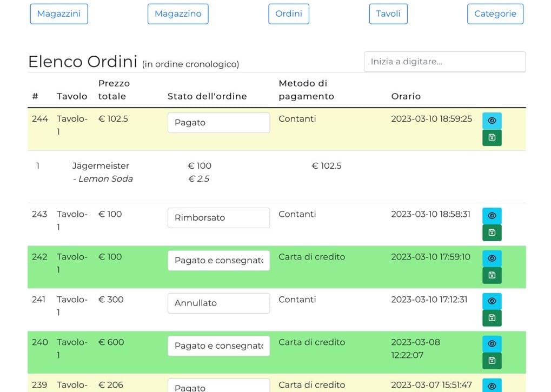Change the Annullato order status dropdown
The width and height of the screenshot is (551, 392).
218,303
